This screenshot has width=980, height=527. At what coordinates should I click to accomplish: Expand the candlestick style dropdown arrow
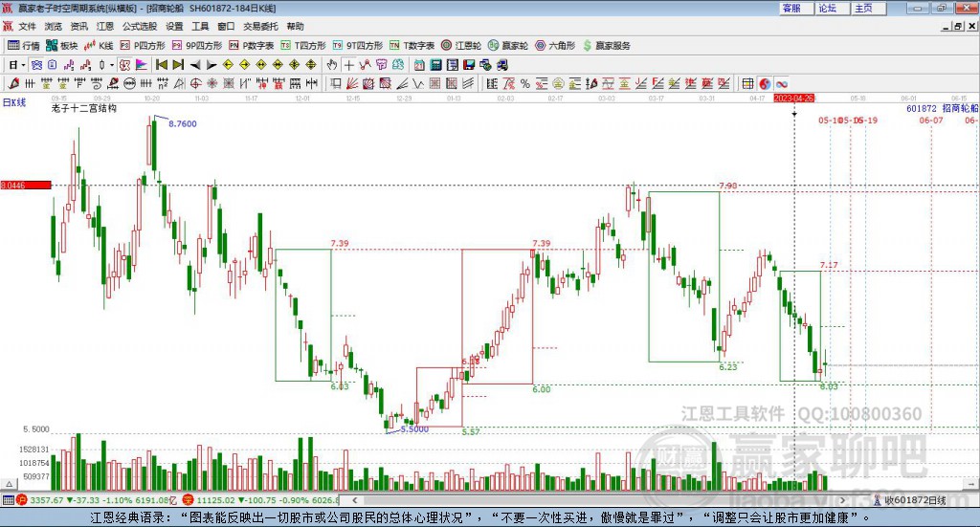pyautogui.click(x=112, y=65)
